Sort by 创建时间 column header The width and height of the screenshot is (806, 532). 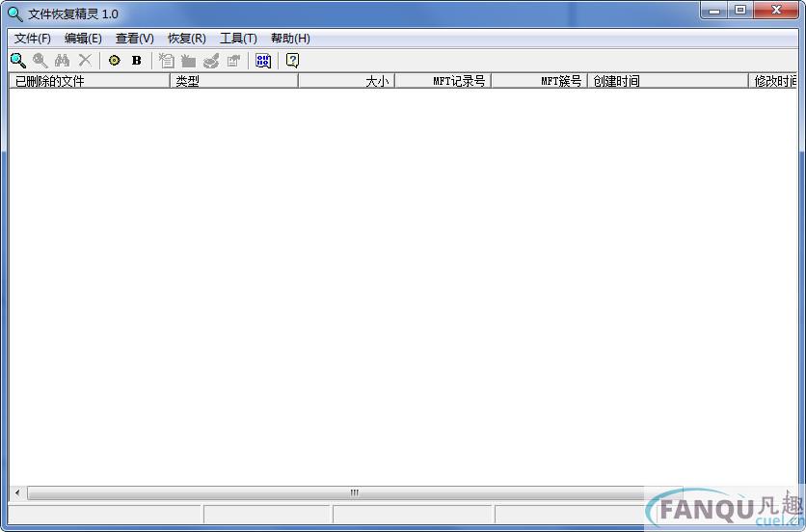pos(668,81)
